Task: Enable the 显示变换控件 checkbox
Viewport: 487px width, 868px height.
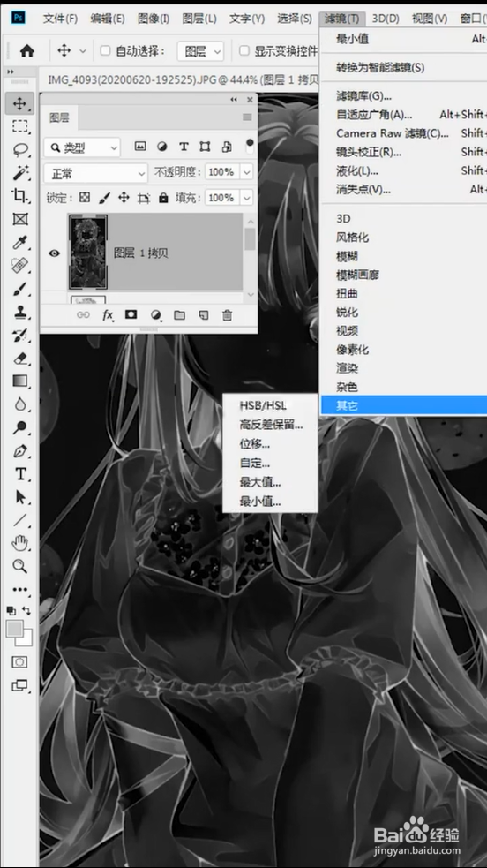Action: [x=243, y=51]
